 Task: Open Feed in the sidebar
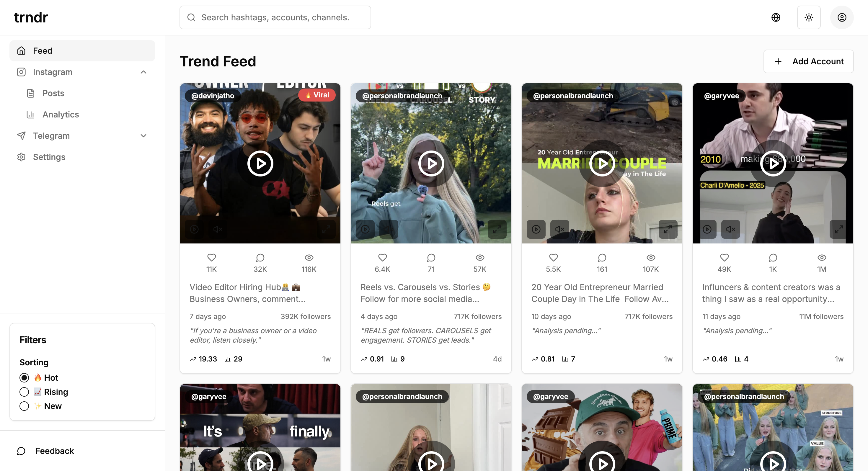point(82,50)
